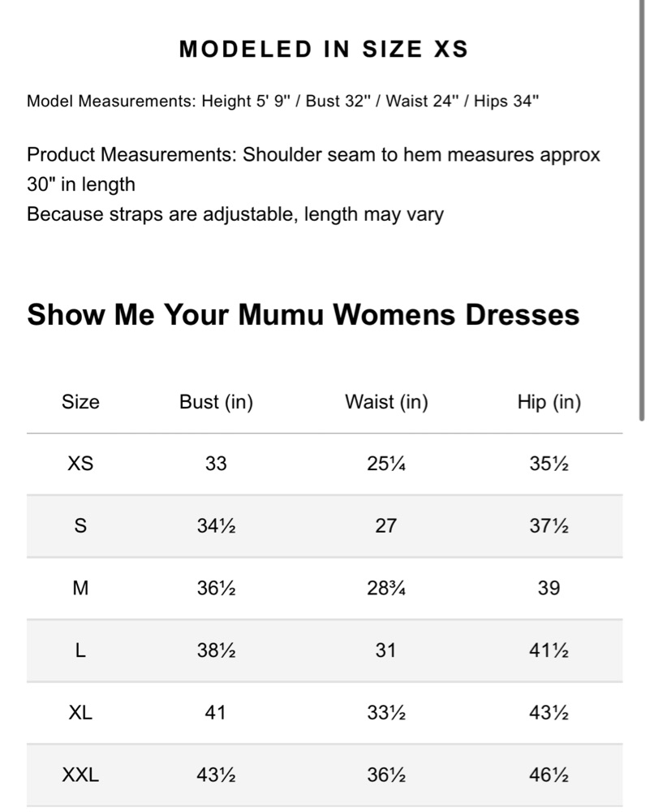Click the Waist (in) column header
Viewport: 650px width, 812px height.
(386, 403)
